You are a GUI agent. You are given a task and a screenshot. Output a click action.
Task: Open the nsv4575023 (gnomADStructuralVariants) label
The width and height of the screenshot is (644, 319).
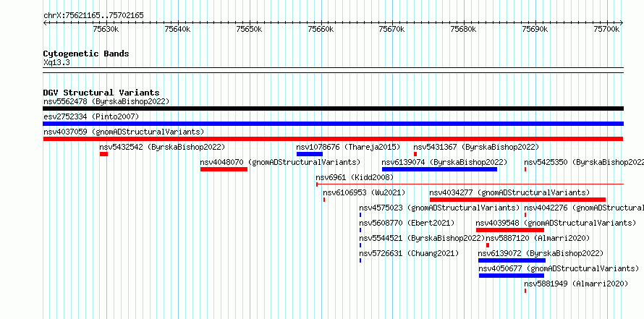(x=439, y=208)
